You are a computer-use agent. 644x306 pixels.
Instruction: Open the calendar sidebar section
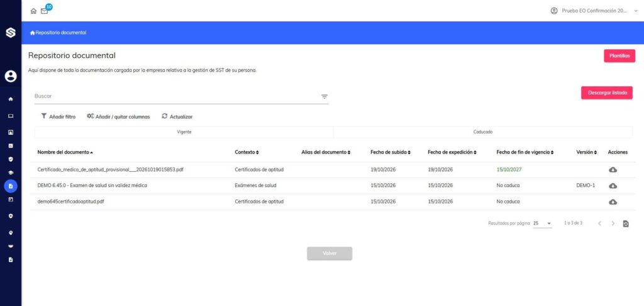(11, 200)
